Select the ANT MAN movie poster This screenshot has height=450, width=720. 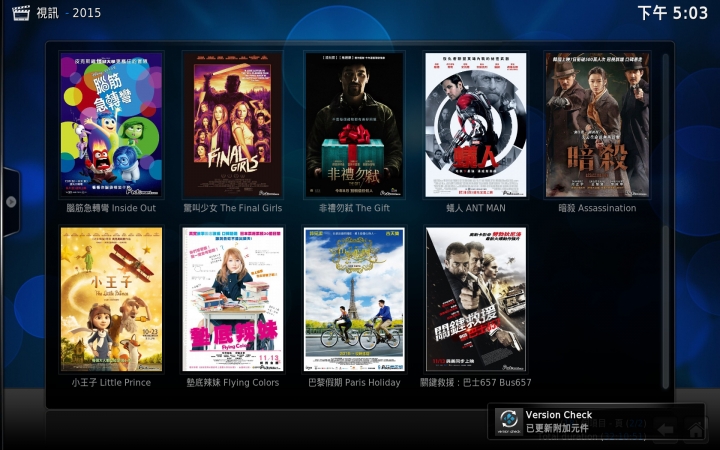pyautogui.click(x=476, y=124)
